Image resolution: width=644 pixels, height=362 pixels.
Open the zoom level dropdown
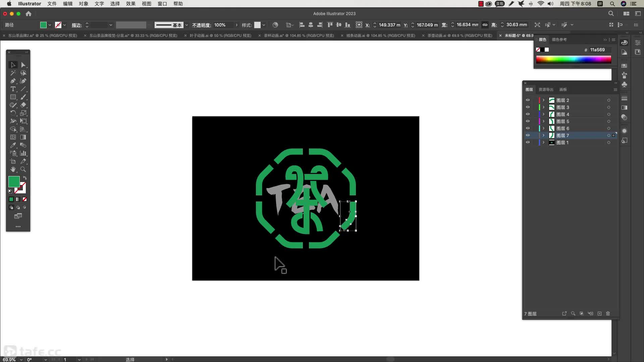21,359
